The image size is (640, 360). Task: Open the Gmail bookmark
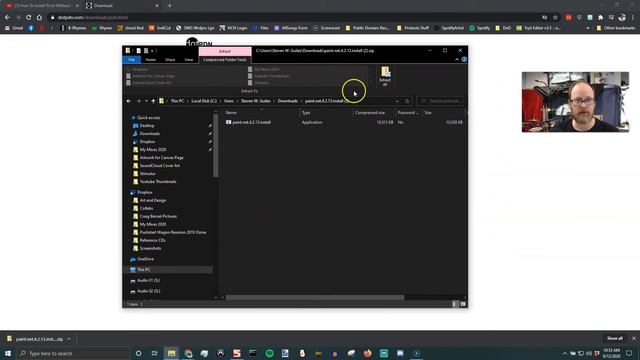point(14,28)
